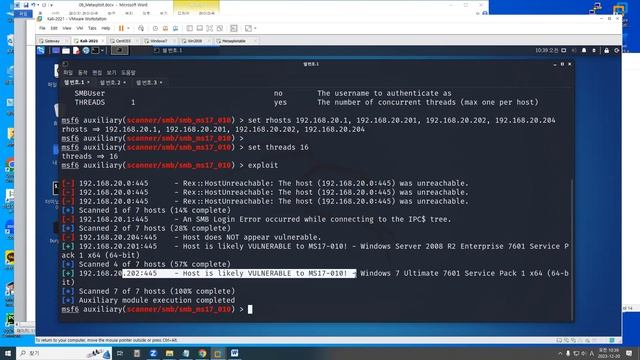Open the terminal 파일 menu
This screenshot has height=360, width=640.
pyautogui.click(x=68, y=73)
